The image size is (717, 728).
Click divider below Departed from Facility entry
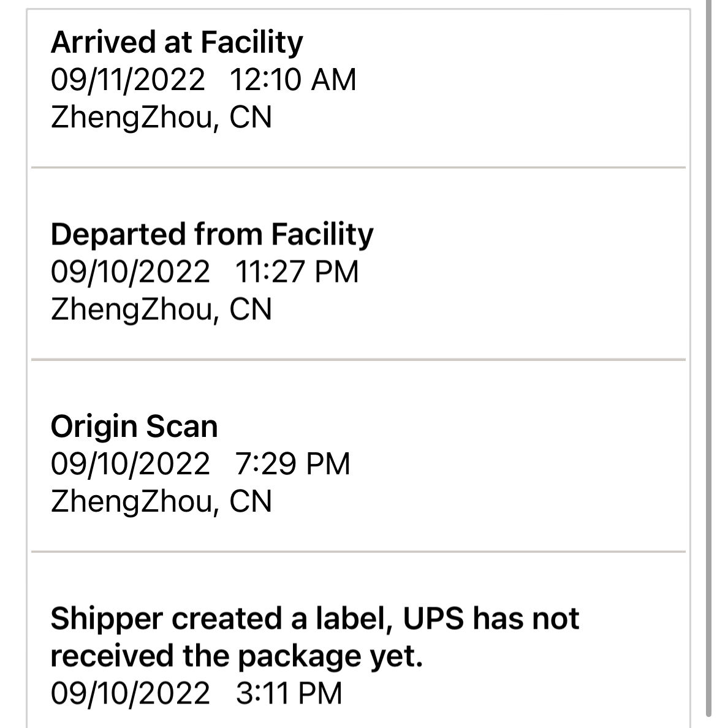tap(358, 359)
